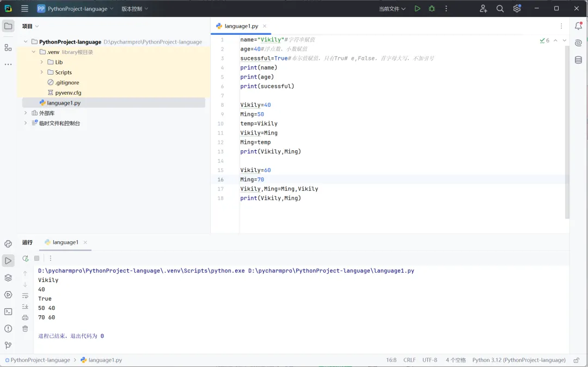This screenshot has width=588, height=367.
Task: Open the Database tool window
Action: click(x=578, y=60)
